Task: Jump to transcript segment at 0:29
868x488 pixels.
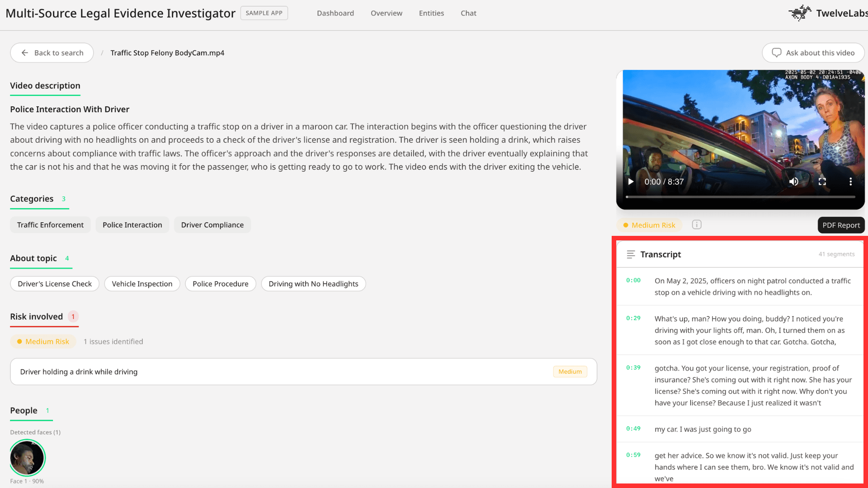Action: [x=633, y=318]
